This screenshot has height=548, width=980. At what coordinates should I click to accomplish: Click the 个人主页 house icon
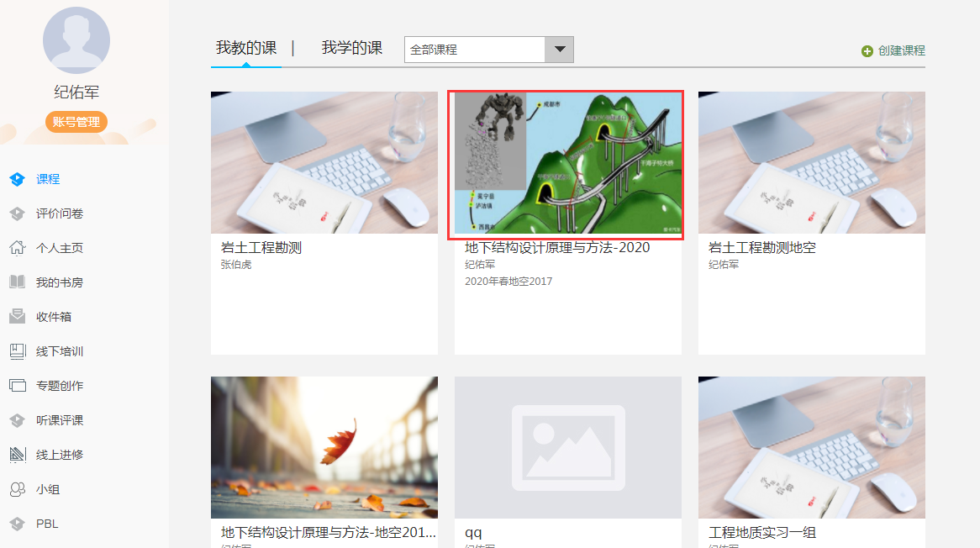[17, 248]
